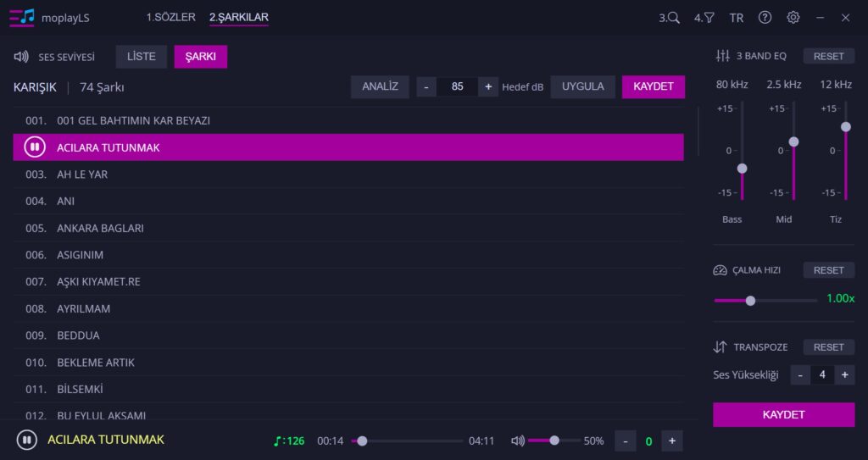Choose the LİSTE volume mode
The image size is (868, 460).
pyautogui.click(x=142, y=57)
